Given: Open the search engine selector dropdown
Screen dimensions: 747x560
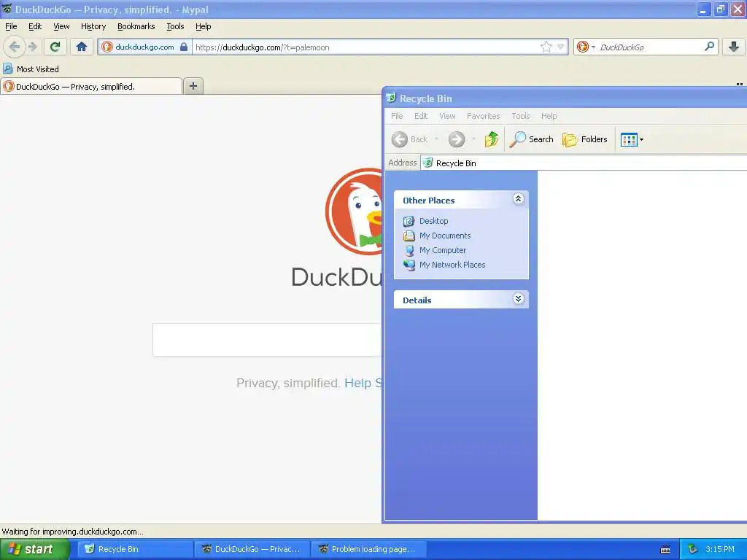Looking at the screenshot, I should tap(586, 47).
